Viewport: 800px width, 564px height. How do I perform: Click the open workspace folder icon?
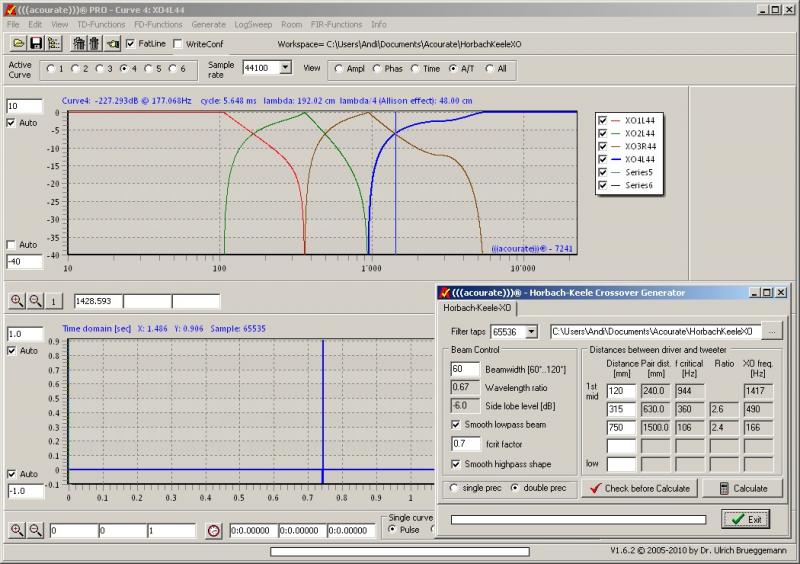click(18, 44)
